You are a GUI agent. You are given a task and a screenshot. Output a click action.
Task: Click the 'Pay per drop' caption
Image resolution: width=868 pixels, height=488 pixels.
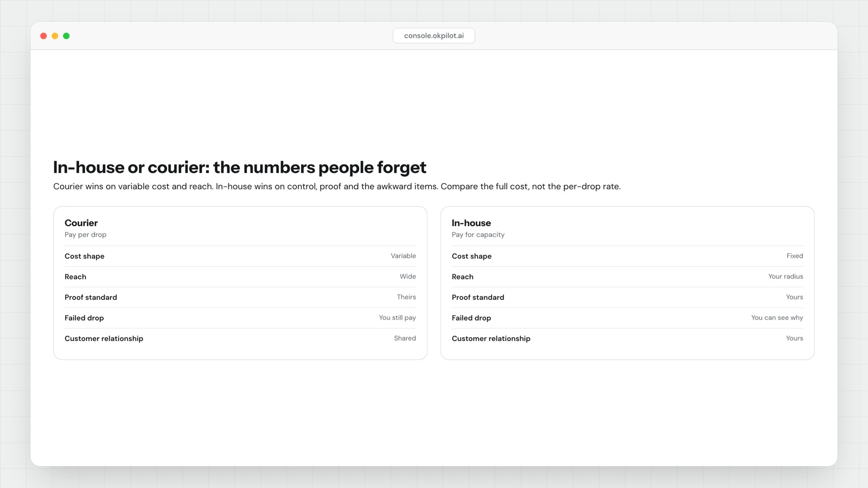85,235
